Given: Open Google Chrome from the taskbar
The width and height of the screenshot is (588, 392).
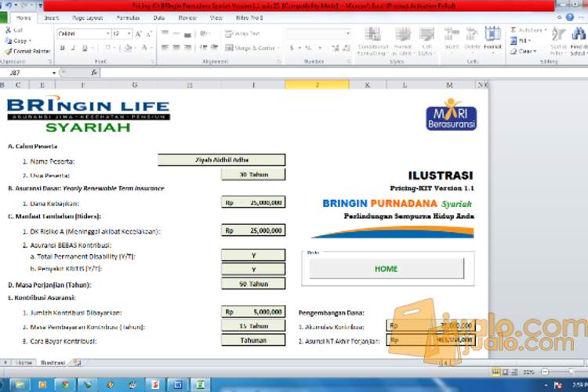Looking at the screenshot, I should pyautogui.click(x=65, y=385).
